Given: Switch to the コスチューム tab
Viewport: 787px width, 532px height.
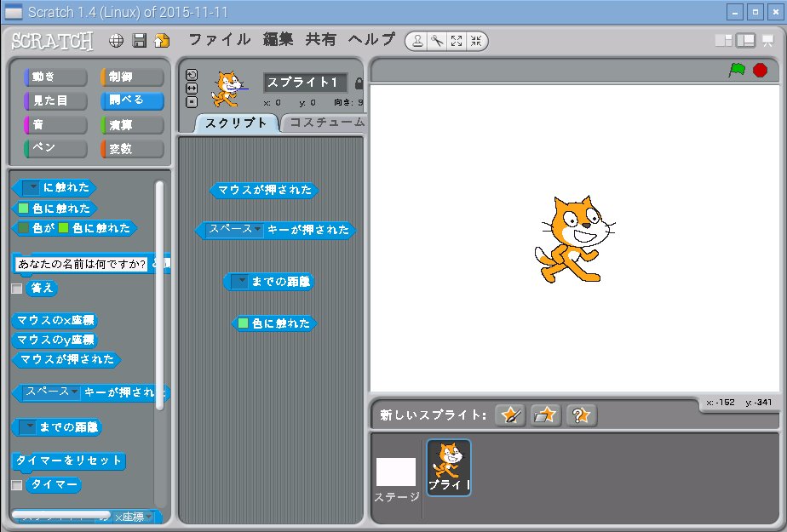Looking at the screenshot, I should click(325, 123).
